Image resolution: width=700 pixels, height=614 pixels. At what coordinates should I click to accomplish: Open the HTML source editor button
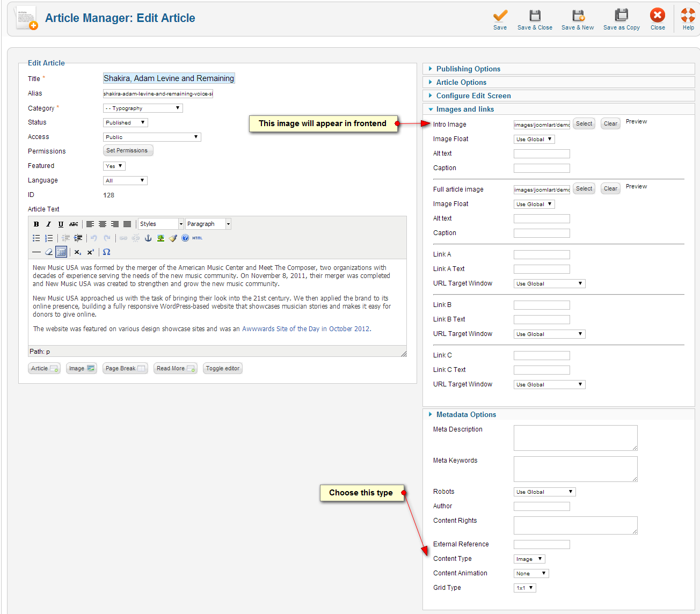tap(198, 238)
